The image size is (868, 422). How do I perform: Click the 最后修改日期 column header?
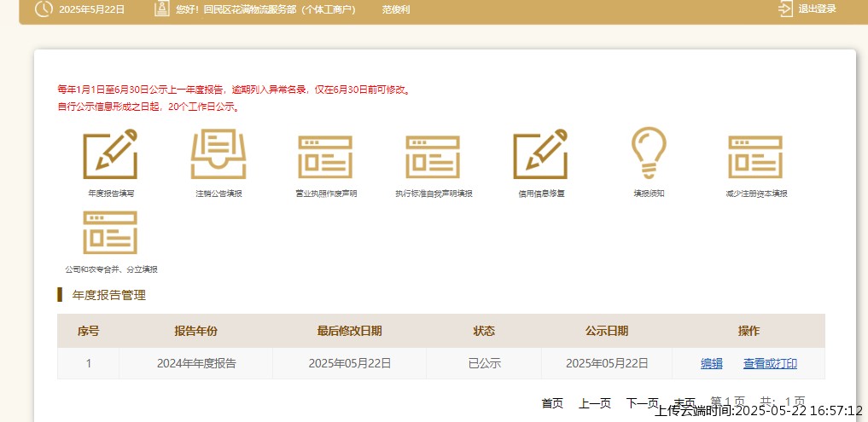pos(349,331)
